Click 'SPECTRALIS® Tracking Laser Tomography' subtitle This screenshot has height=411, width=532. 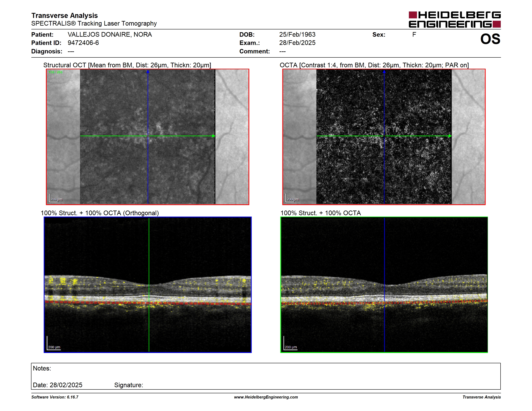coord(94,23)
